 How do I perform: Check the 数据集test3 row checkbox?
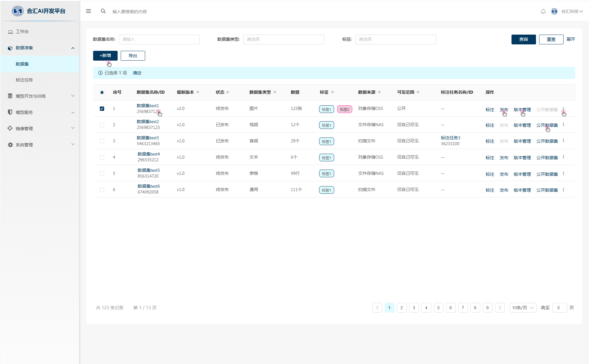(102, 141)
